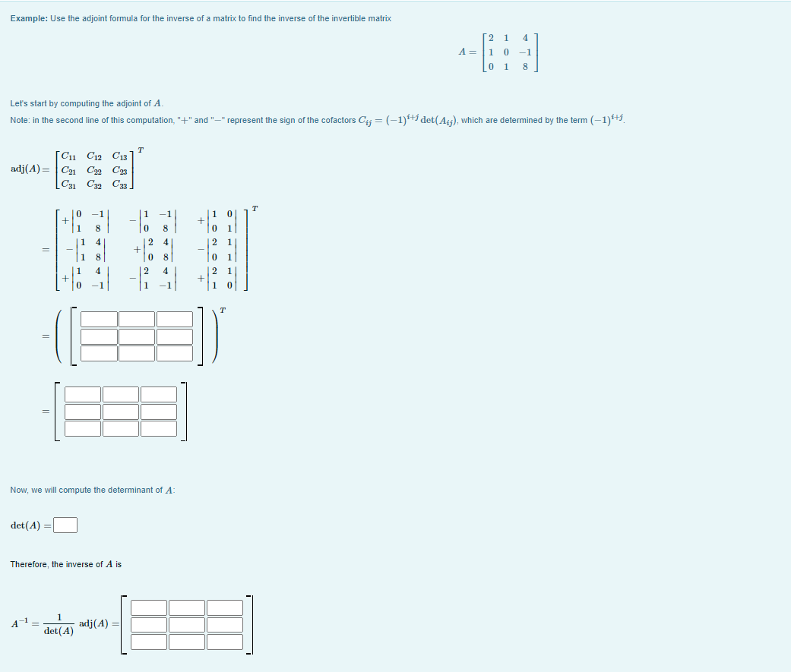Click the top-left entry of the first adjoint matrix
791x672 pixels.
pyautogui.click(x=100, y=319)
